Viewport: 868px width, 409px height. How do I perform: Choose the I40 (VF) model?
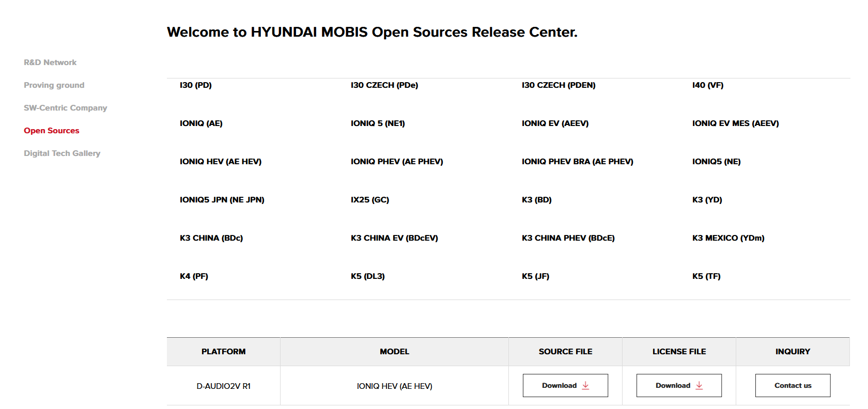click(x=708, y=85)
